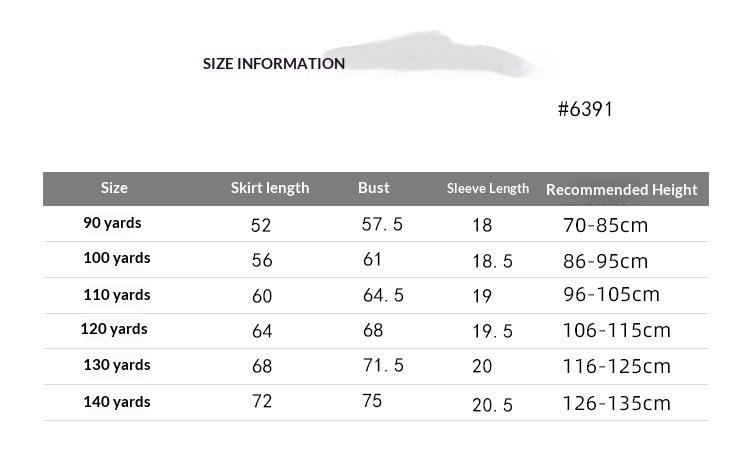Click the 57.5 bust value

(x=382, y=224)
